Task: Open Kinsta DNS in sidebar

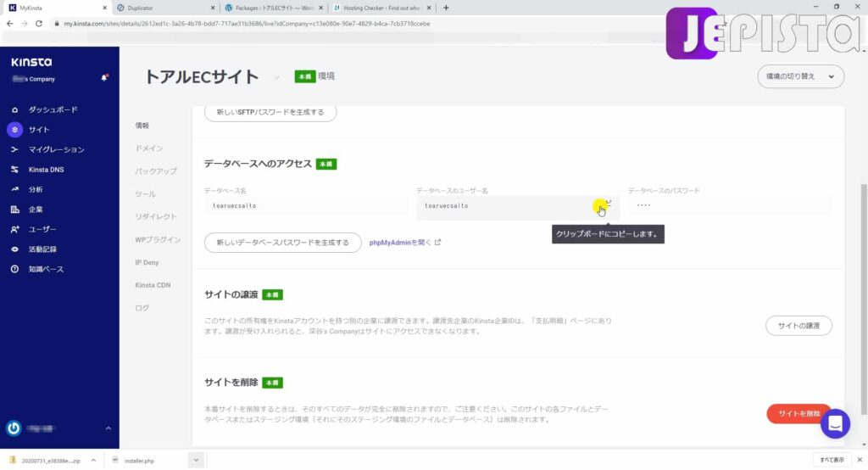Action: [x=46, y=170]
